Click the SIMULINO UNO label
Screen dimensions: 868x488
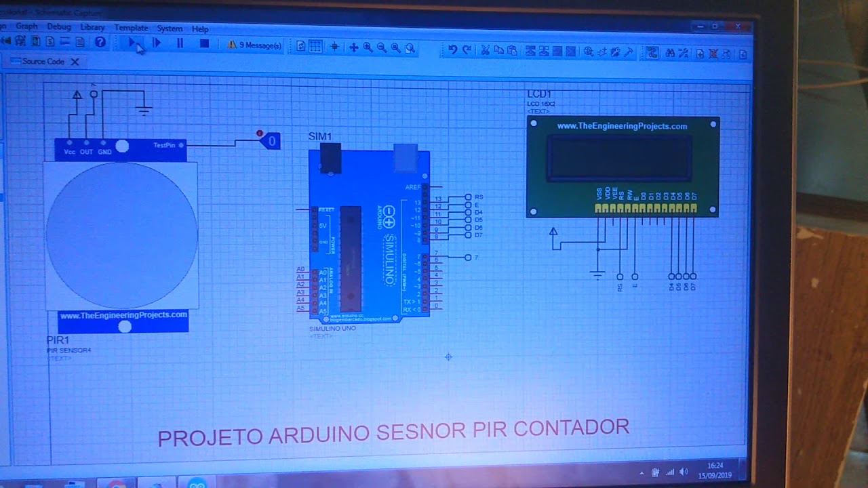[x=333, y=329]
